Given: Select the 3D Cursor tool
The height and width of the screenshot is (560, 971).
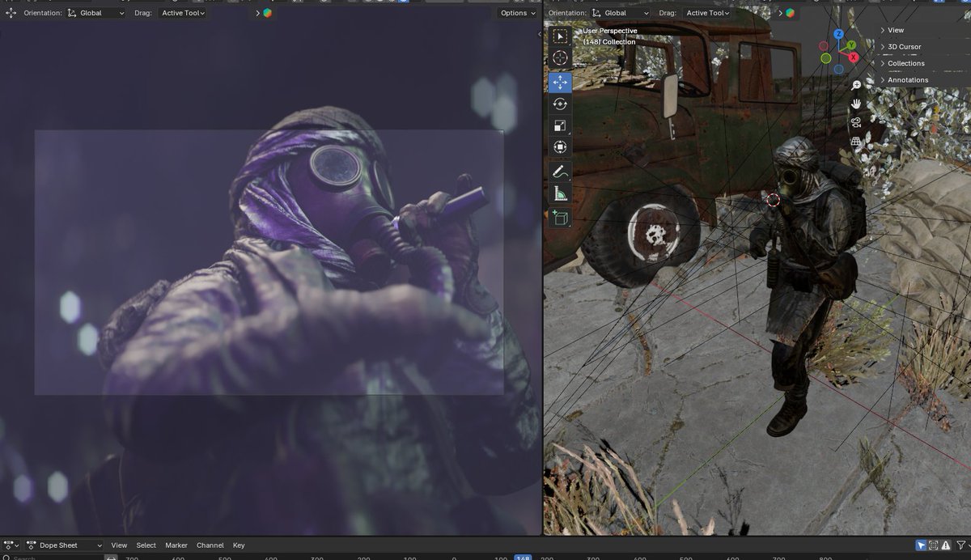Looking at the screenshot, I should click(560, 58).
